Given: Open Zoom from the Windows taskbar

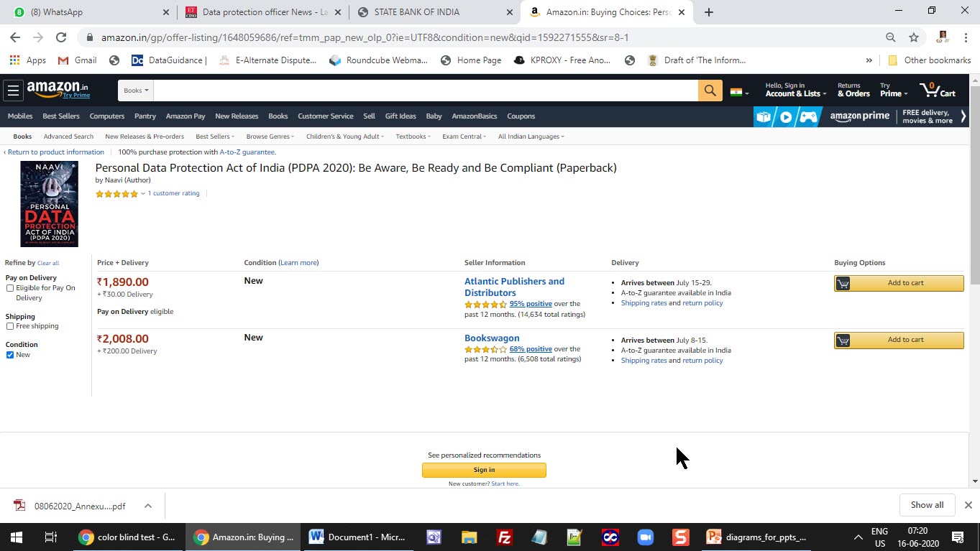Looking at the screenshot, I should pos(644,537).
